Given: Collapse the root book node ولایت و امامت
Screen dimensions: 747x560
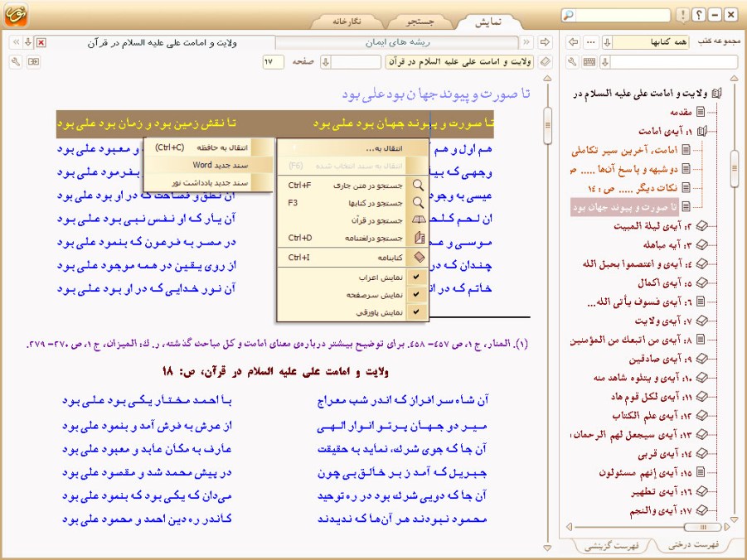Looking at the screenshot, I should pyautogui.click(x=716, y=94).
